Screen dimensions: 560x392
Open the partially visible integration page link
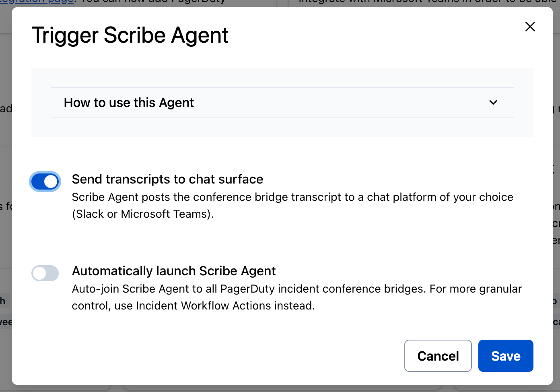pos(37,2)
